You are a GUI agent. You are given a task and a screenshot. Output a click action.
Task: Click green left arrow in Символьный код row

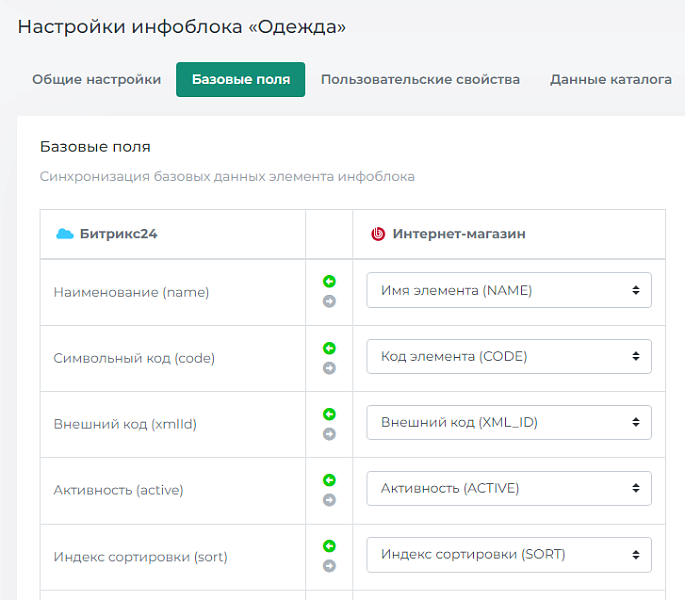point(329,348)
